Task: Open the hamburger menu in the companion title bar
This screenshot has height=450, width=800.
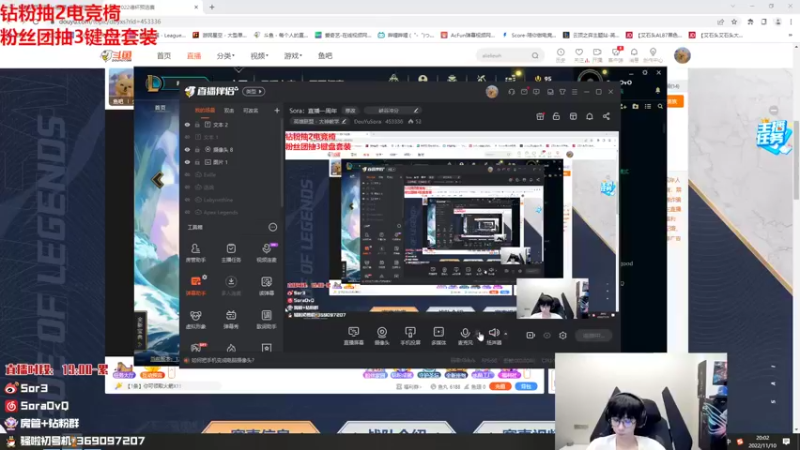Action: 574,92
